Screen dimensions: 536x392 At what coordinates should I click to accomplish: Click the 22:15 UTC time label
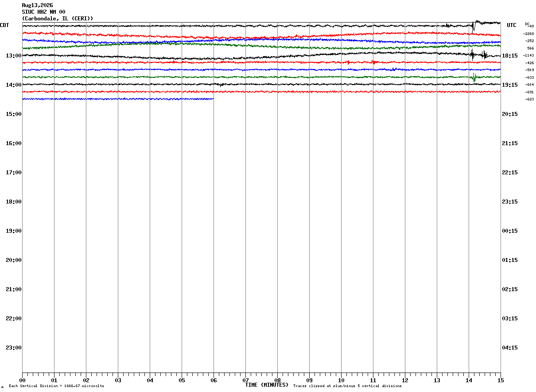click(x=510, y=173)
